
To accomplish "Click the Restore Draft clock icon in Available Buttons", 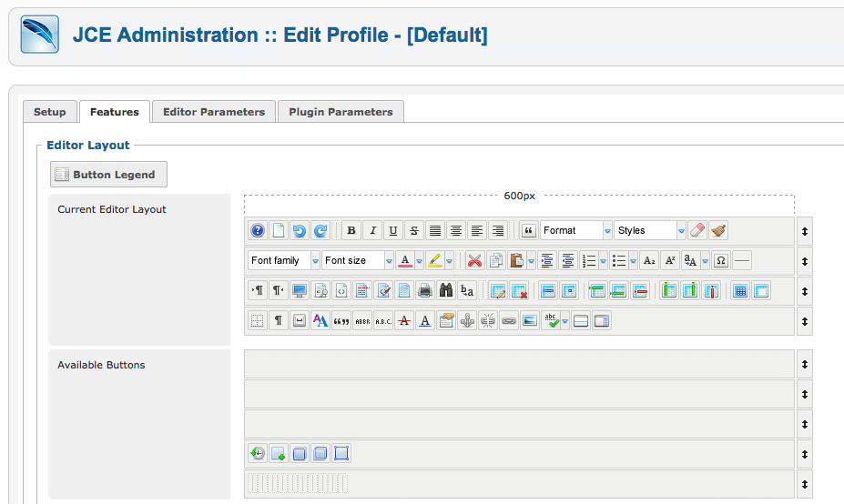I will (258, 453).
